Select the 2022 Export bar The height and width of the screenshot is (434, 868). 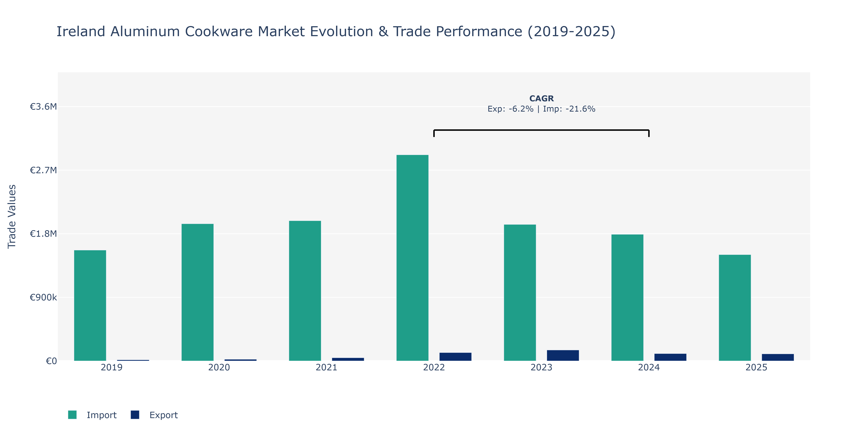click(x=455, y=356)
